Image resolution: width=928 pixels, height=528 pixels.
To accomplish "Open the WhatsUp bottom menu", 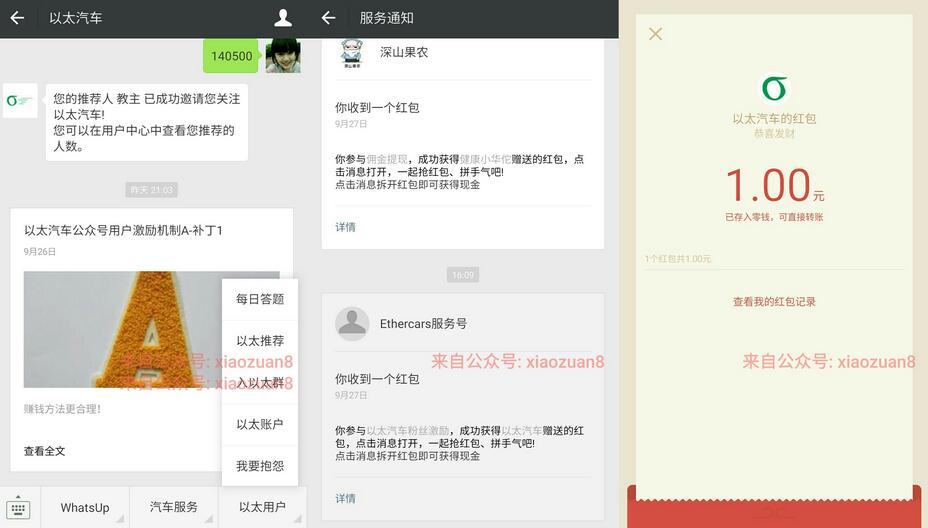I will click(85, 507).
